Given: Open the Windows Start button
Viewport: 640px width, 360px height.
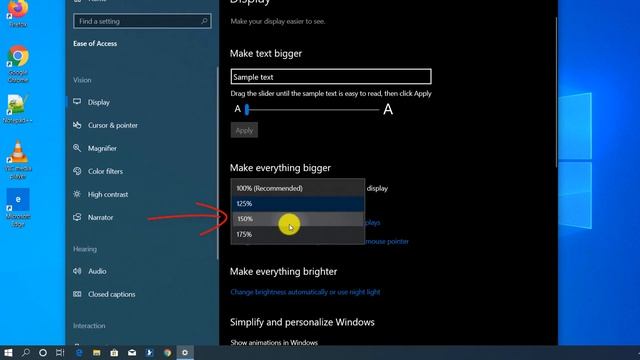Looking at the screenshot, I should point(8,353).
